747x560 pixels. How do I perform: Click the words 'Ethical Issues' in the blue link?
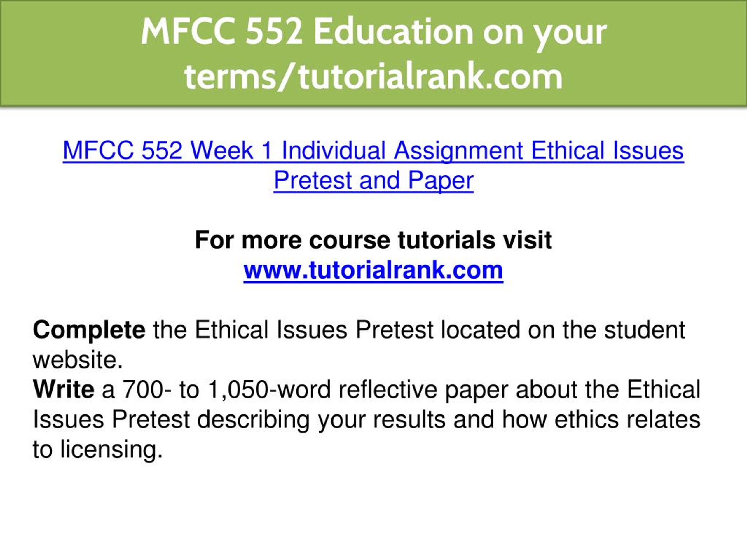pos(607,150)
